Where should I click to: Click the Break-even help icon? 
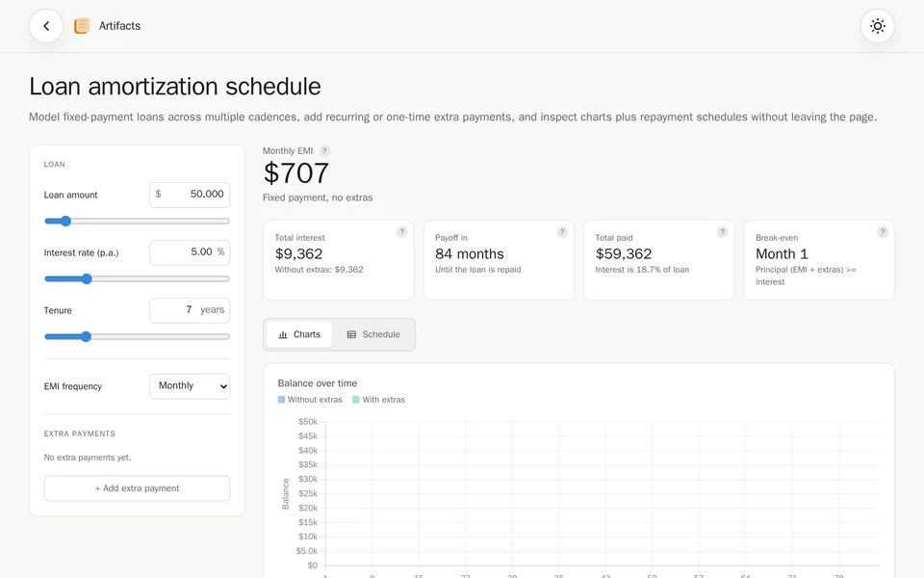883,232
